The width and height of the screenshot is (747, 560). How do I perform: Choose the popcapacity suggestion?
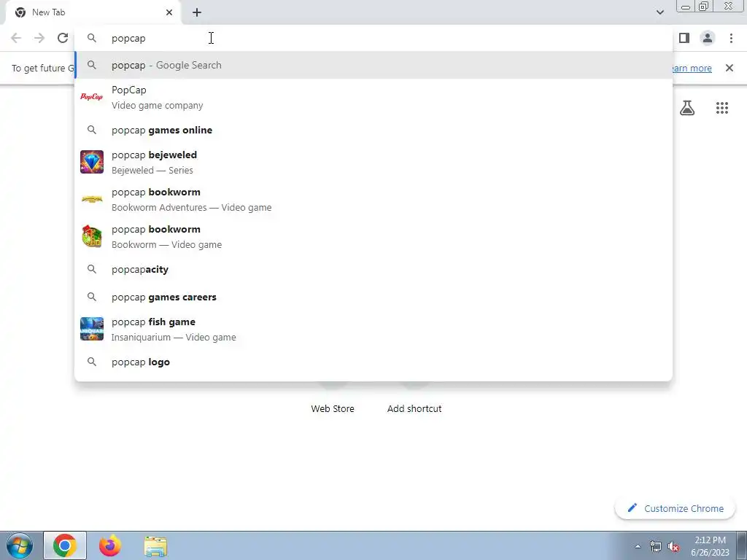373,269
